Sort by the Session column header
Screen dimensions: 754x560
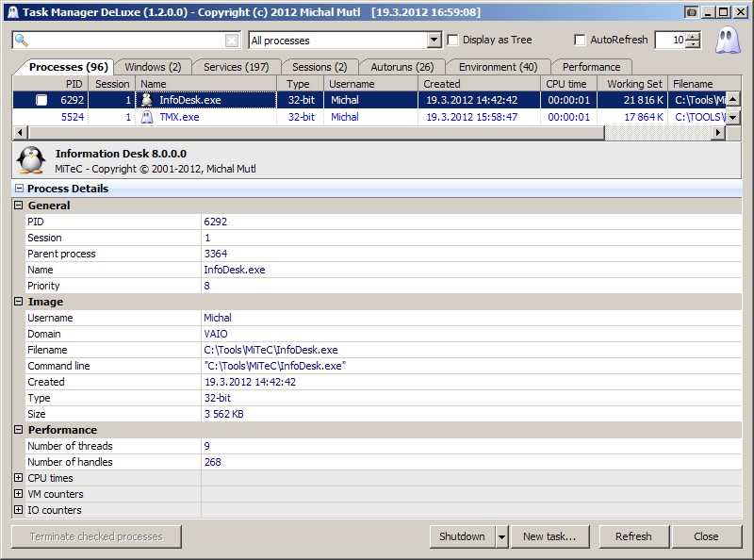(x=112, y=84)
